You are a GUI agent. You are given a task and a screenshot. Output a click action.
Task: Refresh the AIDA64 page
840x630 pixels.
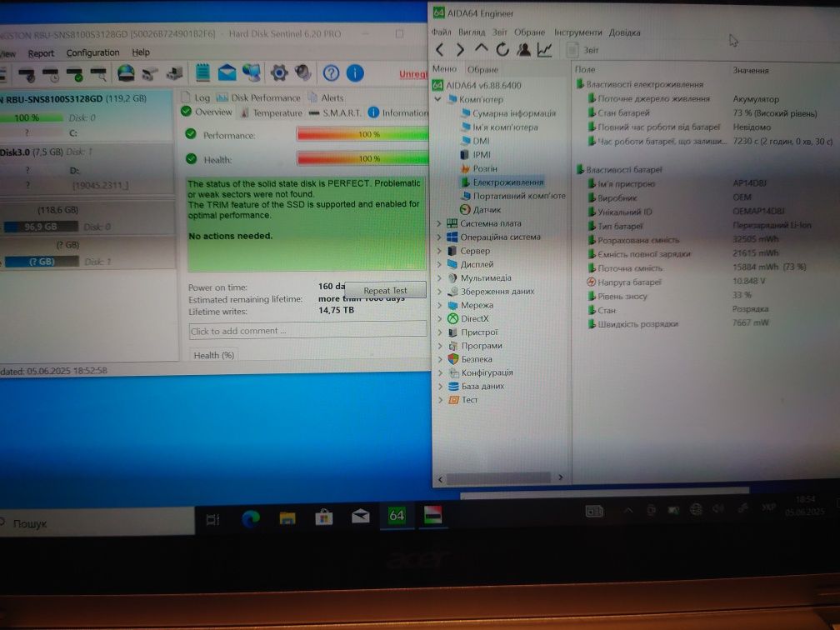pyautogui.click(x=502, y=49)
